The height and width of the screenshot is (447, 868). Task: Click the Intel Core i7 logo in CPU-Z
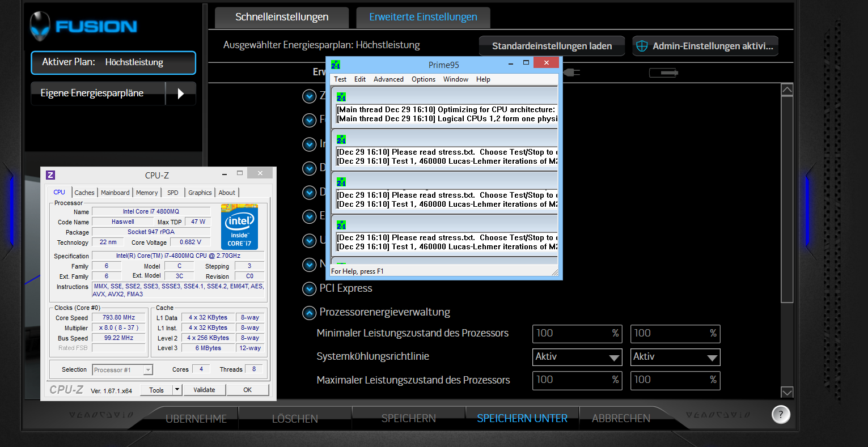(x=239, y=227)
